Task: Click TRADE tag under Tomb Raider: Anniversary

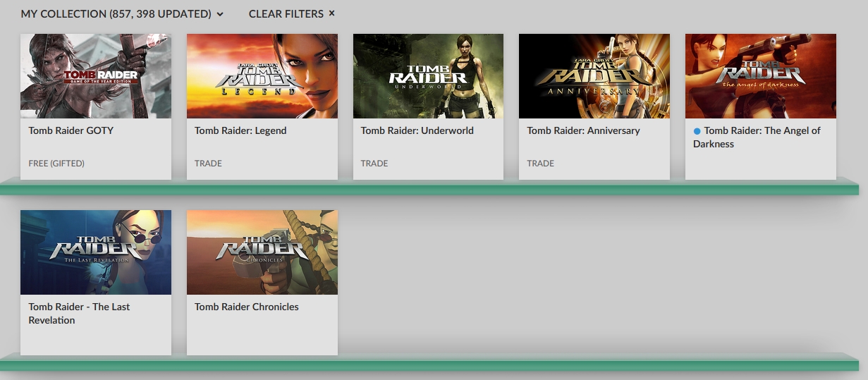Action: (541, 164)
